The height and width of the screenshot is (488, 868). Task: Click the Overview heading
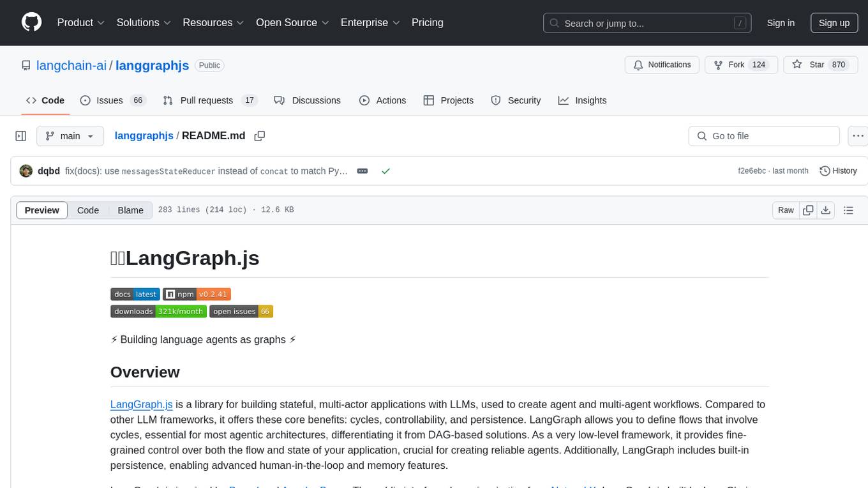coord(145,372)
